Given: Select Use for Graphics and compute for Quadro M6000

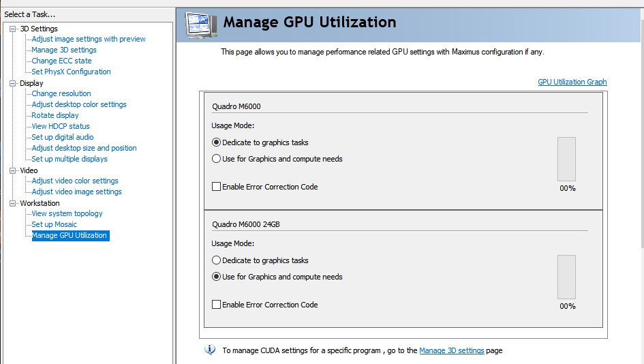Looking at the screenshot, I should [x=217, y=159].
